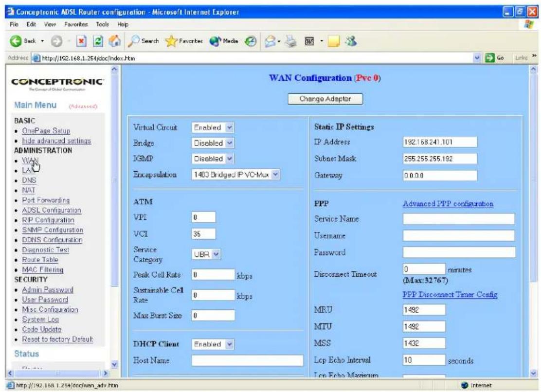Click the Edit page toolbar icon
541x392 pixels.
[309, 41]
